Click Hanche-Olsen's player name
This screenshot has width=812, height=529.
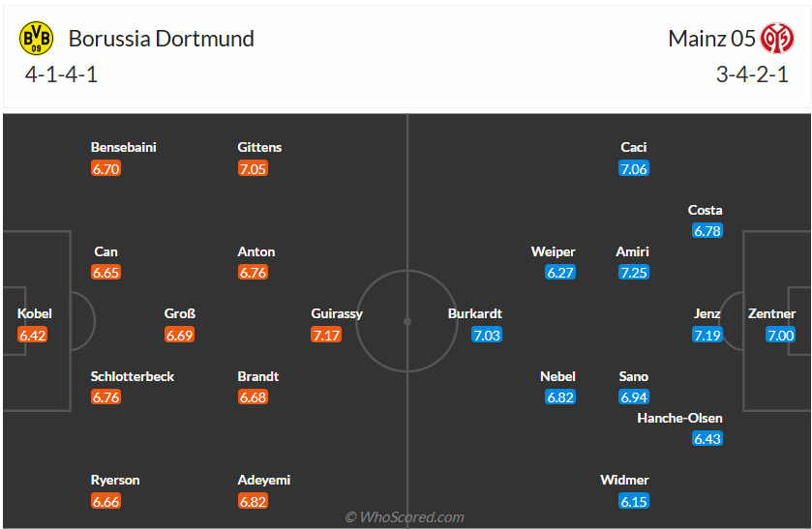tap(679, 418)
